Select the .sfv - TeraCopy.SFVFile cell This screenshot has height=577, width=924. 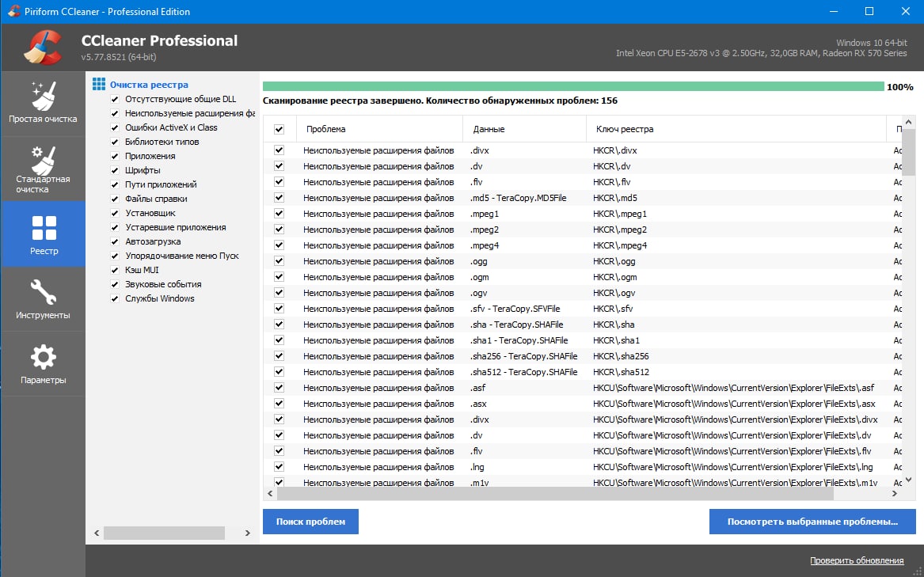point(515,309)
